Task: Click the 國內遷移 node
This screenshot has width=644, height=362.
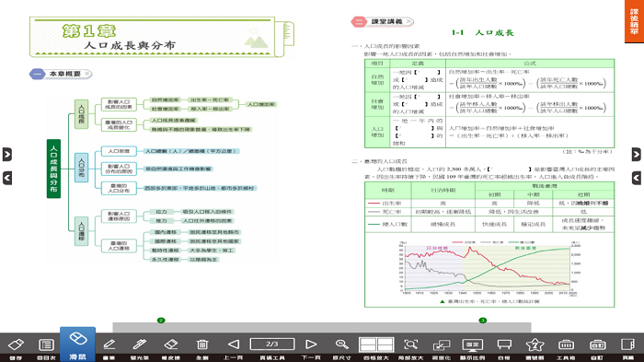Action: [x=166, y=232]
